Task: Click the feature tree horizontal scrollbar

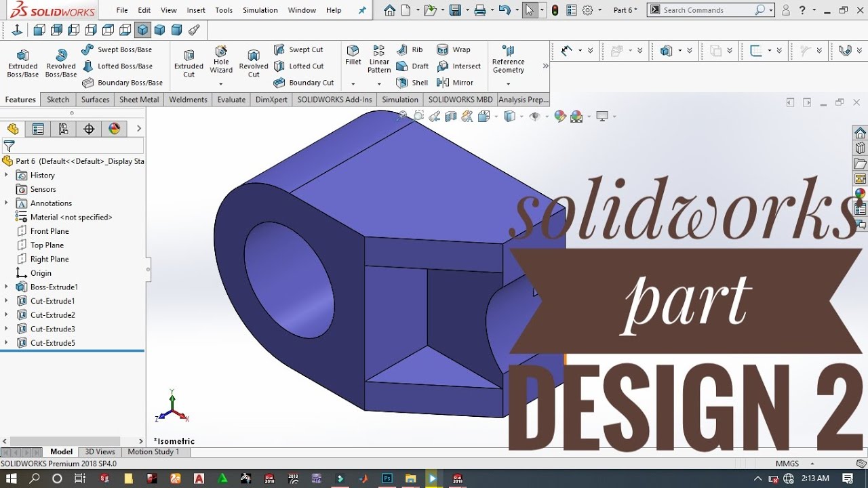Action: tap(65, 441)
